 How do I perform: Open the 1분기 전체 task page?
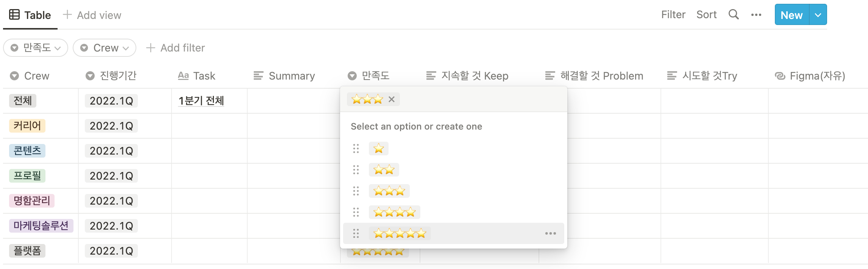coord(201,101)
